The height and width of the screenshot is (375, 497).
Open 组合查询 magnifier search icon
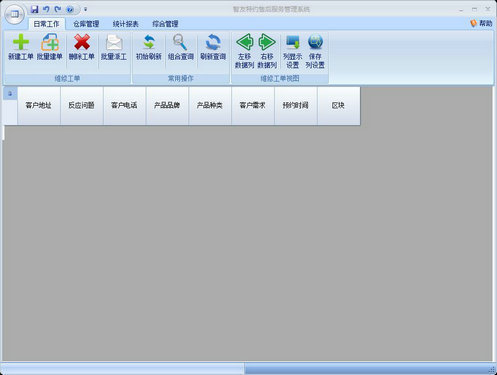click(180, 42)
